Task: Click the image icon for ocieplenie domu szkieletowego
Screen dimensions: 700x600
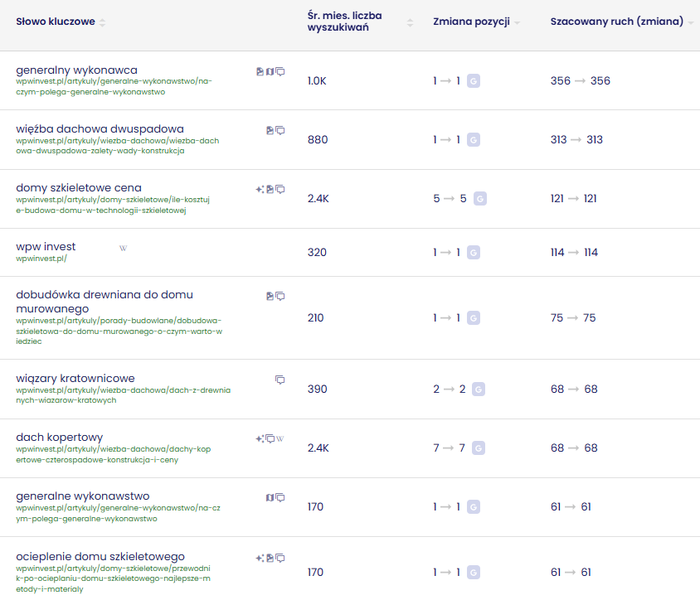Action: coord(270,558)
